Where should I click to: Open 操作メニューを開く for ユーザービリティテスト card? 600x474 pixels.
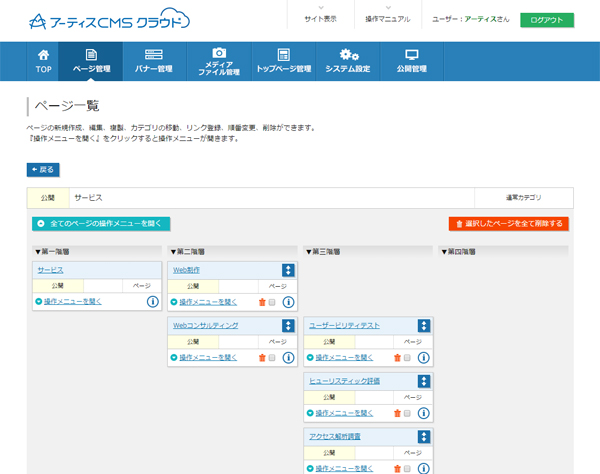344,358
